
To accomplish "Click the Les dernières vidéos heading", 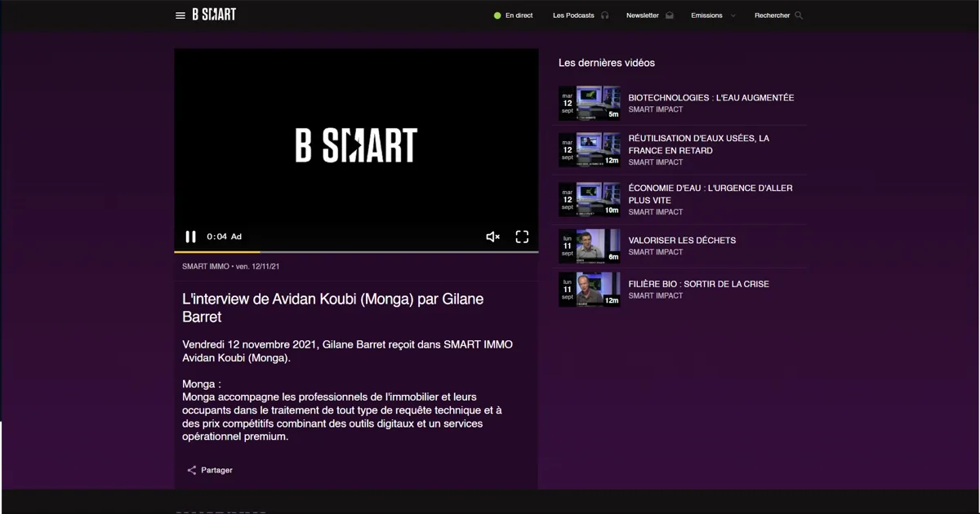I will pos(607,63).
